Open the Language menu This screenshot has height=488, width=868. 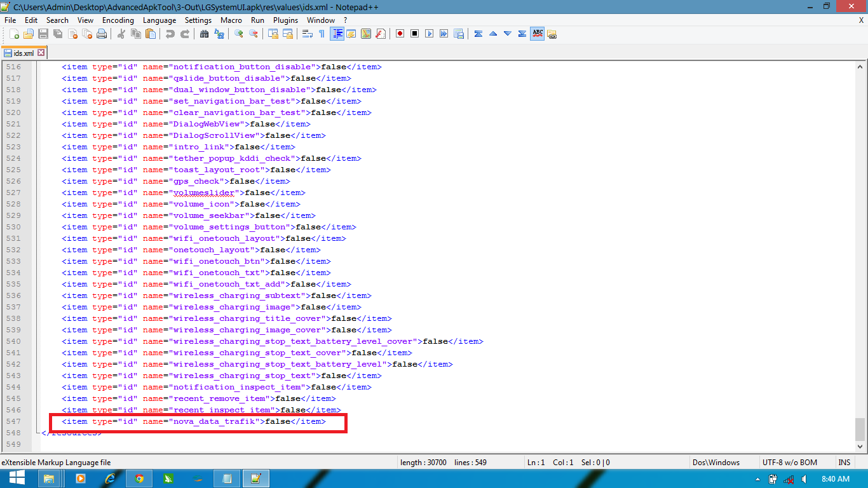click(x=159, y=20)
